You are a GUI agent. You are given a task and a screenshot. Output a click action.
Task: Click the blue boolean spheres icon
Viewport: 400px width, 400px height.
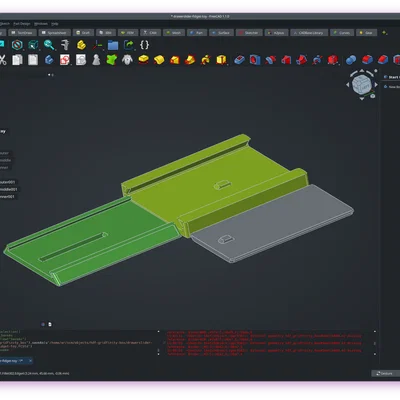pyautogui.click(x=351, y=60)
